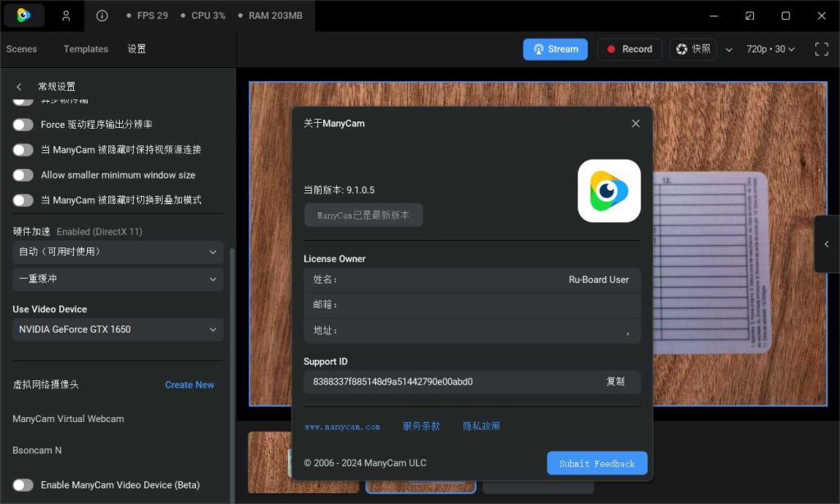Click the 地址 row in License Owner
840x504 pixels.
coord(472,330)
